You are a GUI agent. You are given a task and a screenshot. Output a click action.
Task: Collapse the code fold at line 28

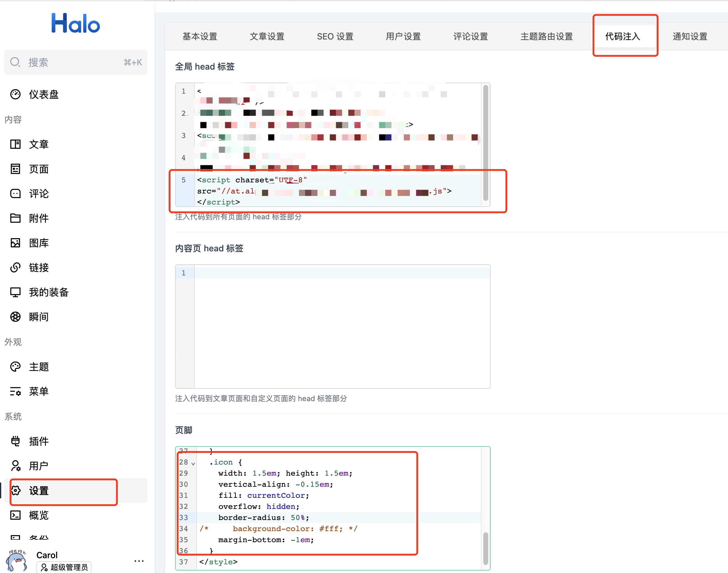pos(193,463)
